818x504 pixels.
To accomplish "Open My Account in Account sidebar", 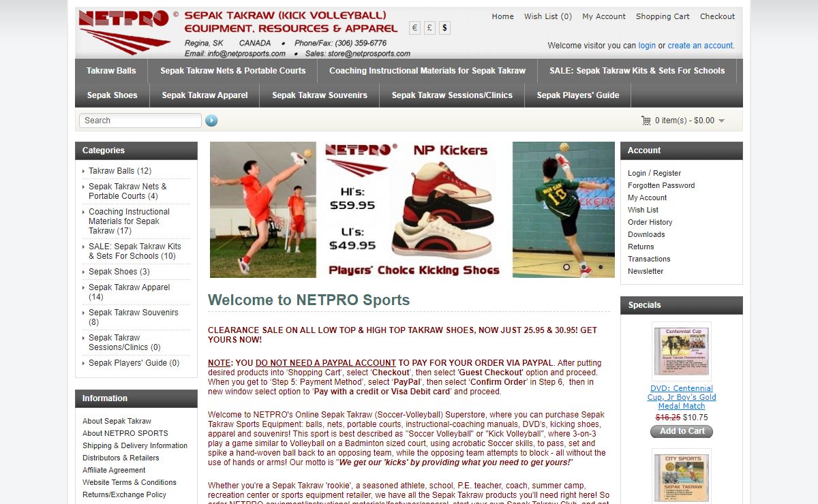I will click(x=648, y=198).
